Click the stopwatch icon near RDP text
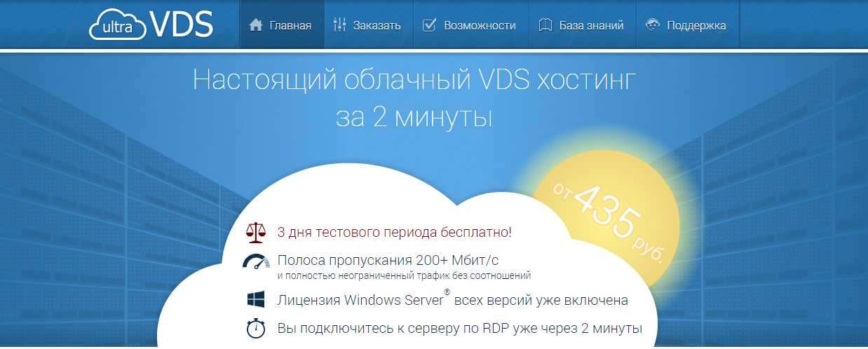Viewport: 868px width, 349px height. (255, 328)
